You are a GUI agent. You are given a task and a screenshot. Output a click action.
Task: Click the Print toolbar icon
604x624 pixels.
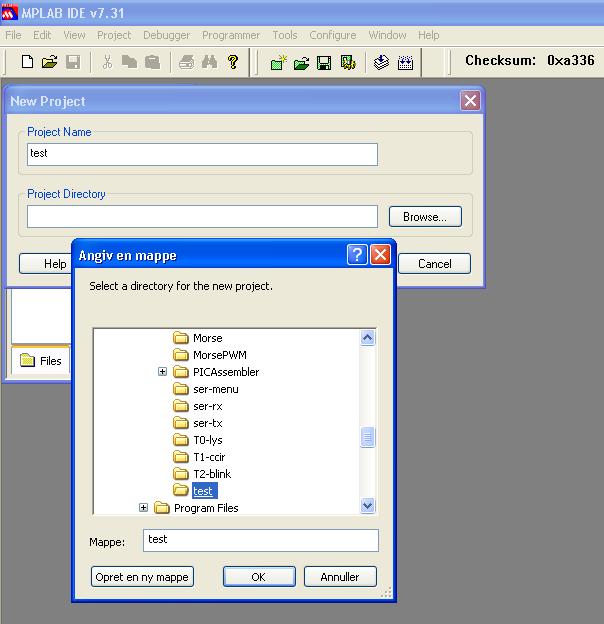(x=186, y=62)
